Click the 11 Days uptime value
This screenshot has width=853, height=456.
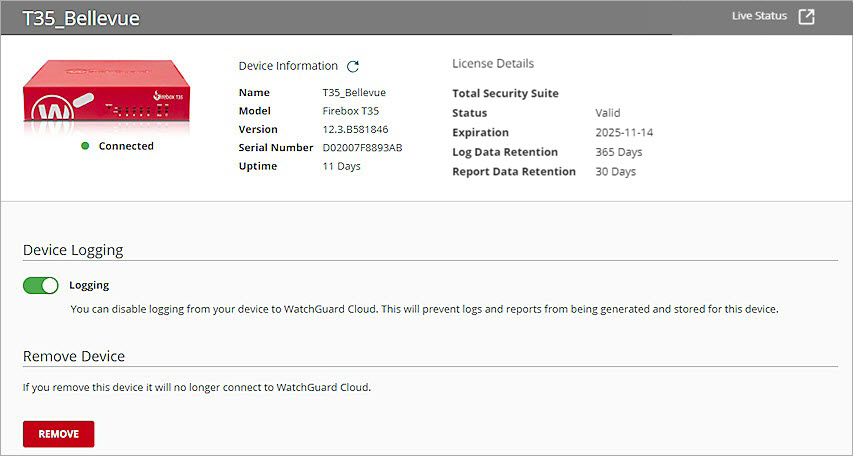point(342,166)
